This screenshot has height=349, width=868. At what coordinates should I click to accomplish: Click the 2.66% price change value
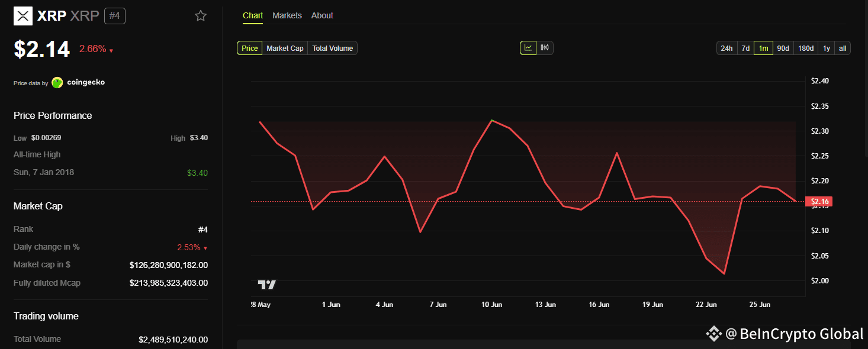tap(93, 49)
